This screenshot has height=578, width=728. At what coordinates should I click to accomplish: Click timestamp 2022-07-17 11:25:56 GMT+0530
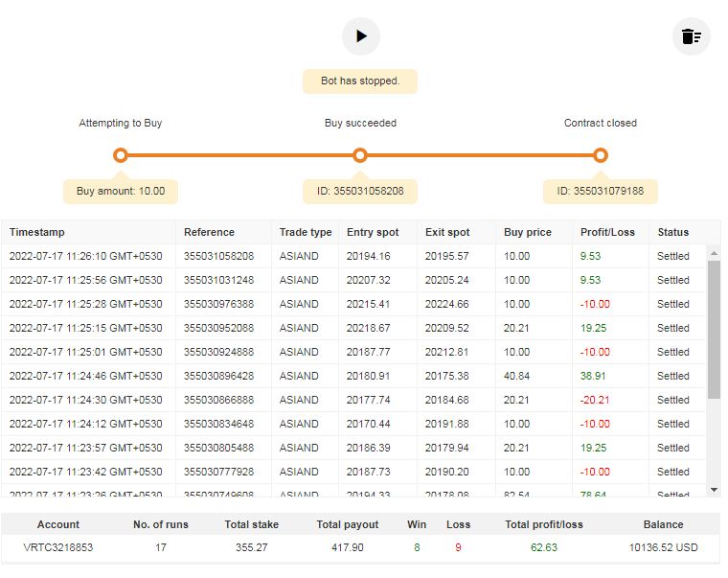(x=86, y=280)
